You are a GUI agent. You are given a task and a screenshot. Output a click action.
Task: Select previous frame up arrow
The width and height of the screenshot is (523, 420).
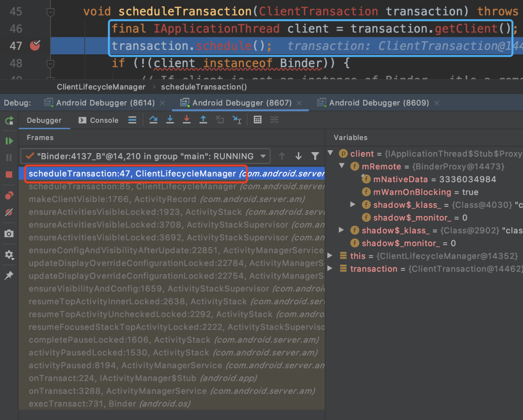(x=282, y=156)
